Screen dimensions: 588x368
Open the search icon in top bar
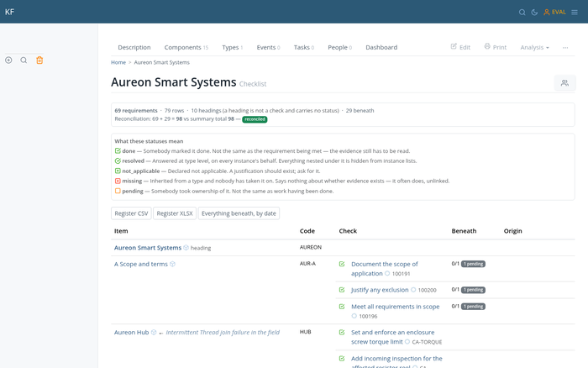pyautogui.click(x=522, y=13)
